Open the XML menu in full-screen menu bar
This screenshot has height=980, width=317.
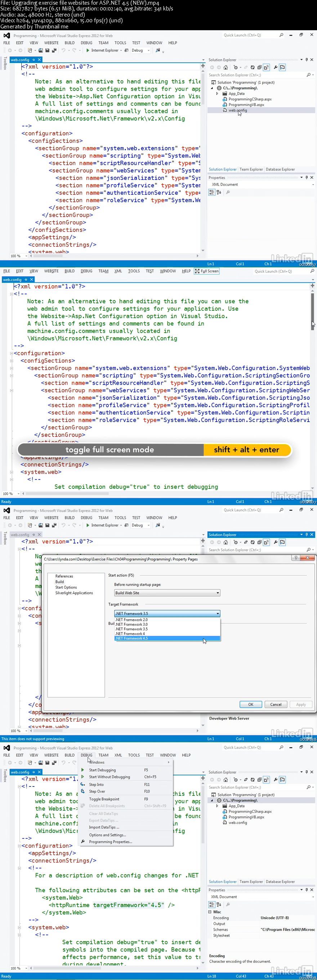click(118, 271)
